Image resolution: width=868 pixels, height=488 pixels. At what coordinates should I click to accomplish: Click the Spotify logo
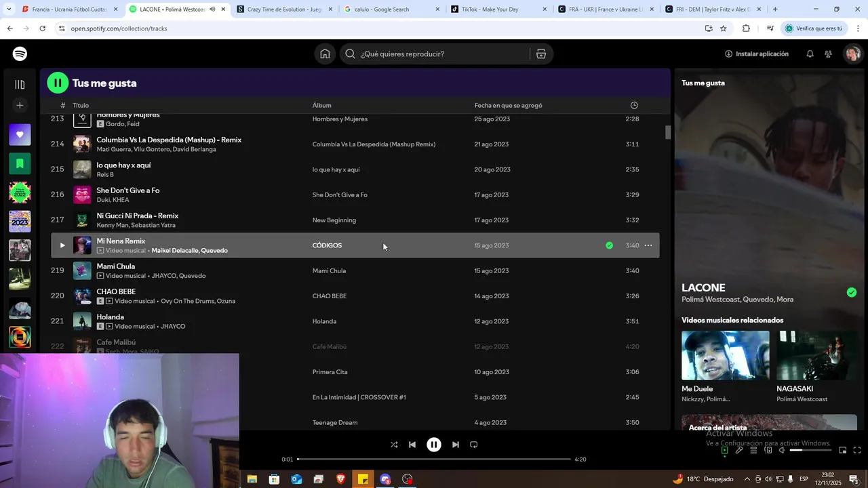[x=20, y=54]
